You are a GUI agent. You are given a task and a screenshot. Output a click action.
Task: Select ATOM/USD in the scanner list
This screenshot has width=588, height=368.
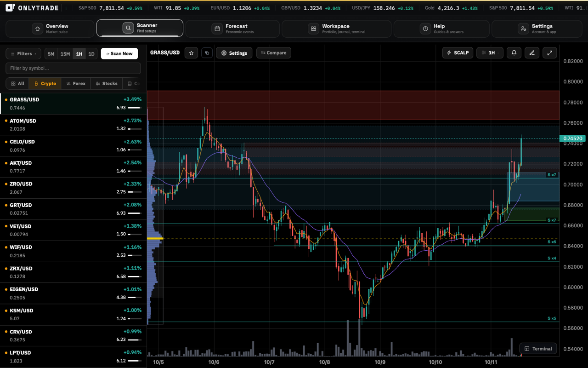pyautogui.click(x=73, y=125)
